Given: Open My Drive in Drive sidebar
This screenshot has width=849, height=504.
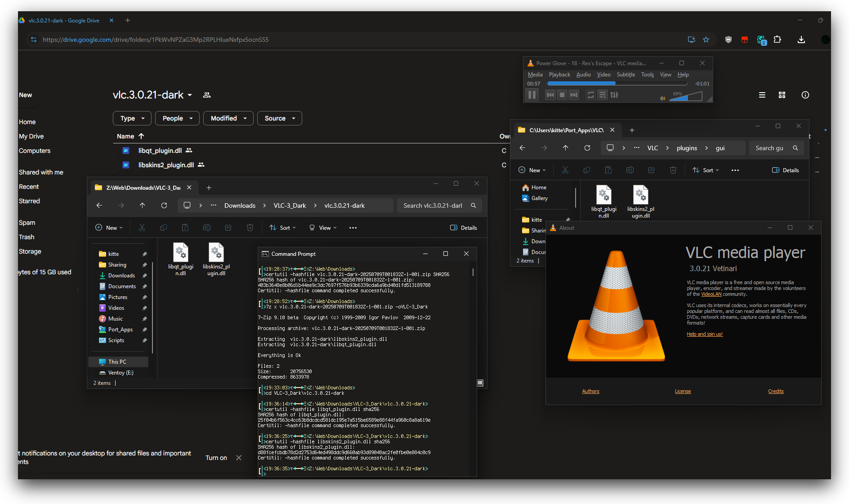Looking at the screenshot, I should click(31, 136).
